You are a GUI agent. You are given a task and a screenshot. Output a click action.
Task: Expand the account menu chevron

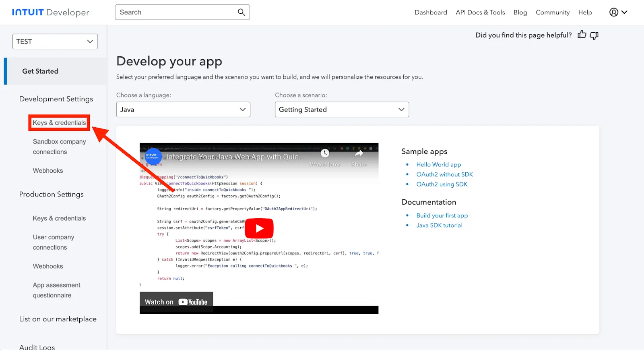624,12
